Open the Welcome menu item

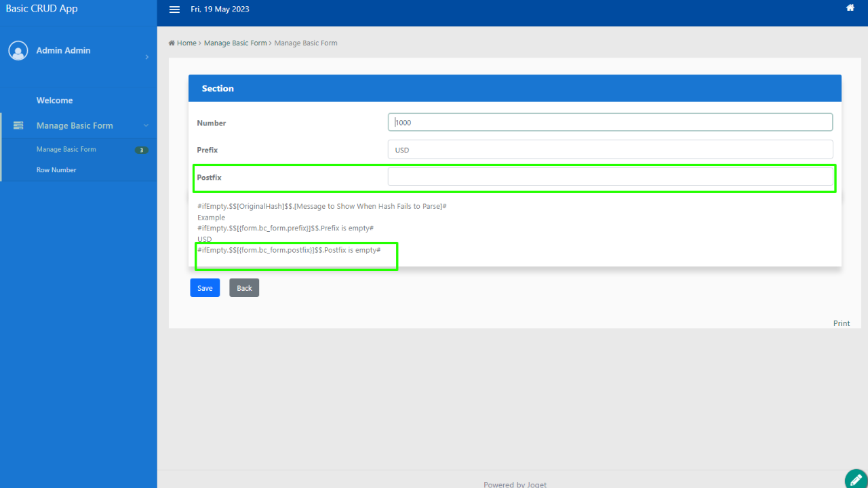54,100
